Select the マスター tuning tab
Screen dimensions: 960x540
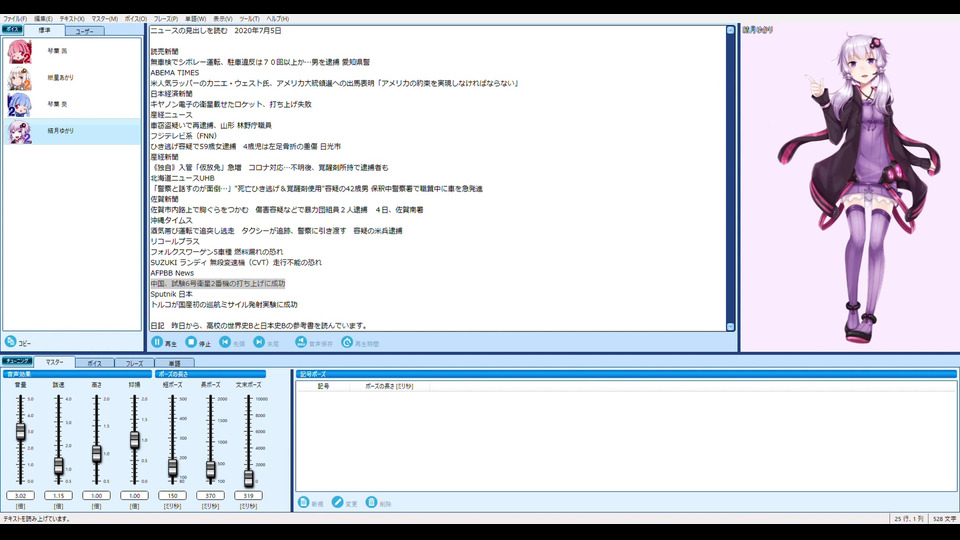pos(54,362)
